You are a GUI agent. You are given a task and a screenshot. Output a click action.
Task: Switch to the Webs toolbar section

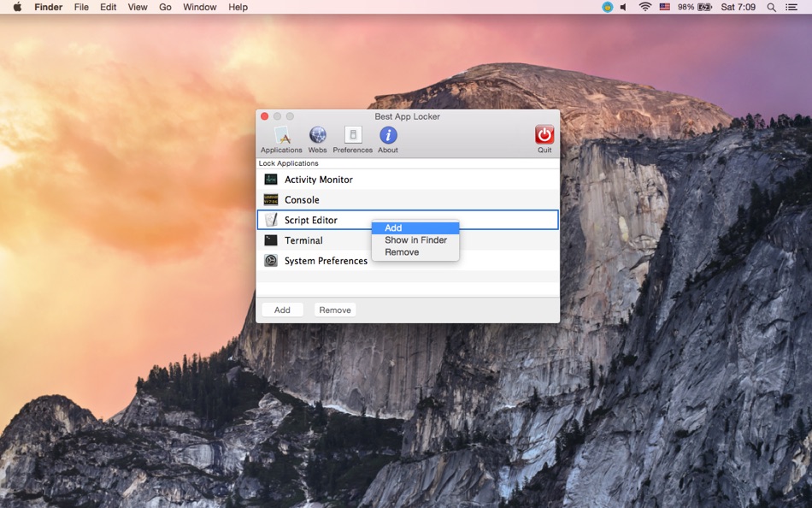pyautogui.click(x=317, y=139)
